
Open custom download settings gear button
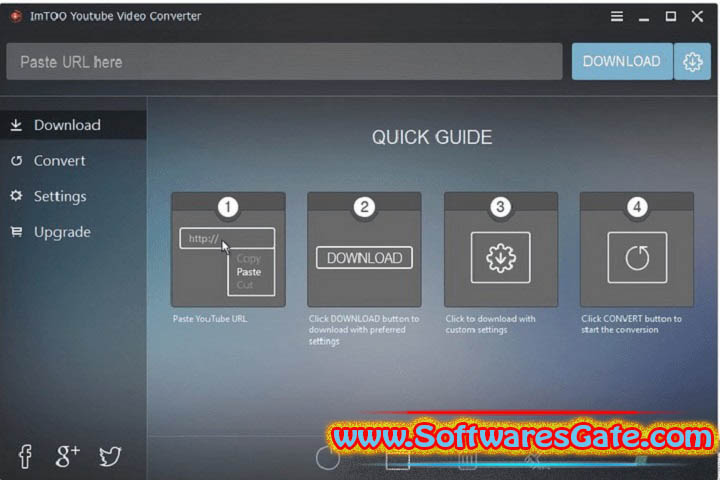point(692,62)
